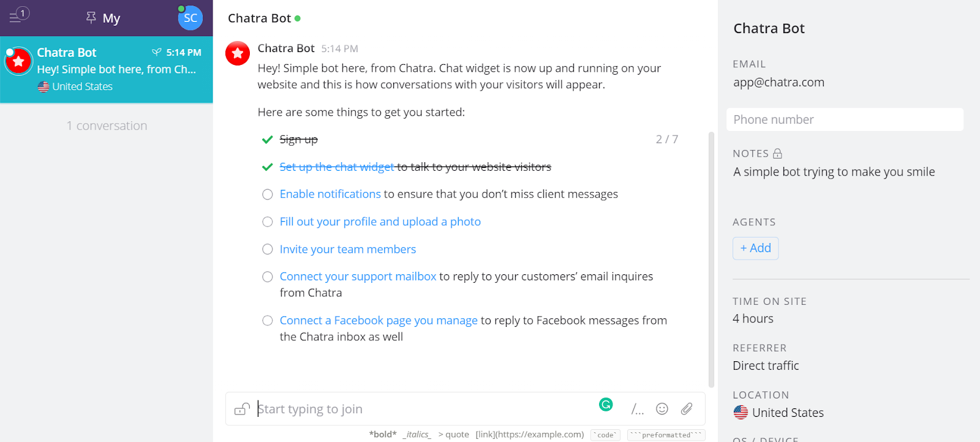Click the Phone number input field
Viewport: 980px width, 442px height.
pyautogui.click(x=845, y=119)
